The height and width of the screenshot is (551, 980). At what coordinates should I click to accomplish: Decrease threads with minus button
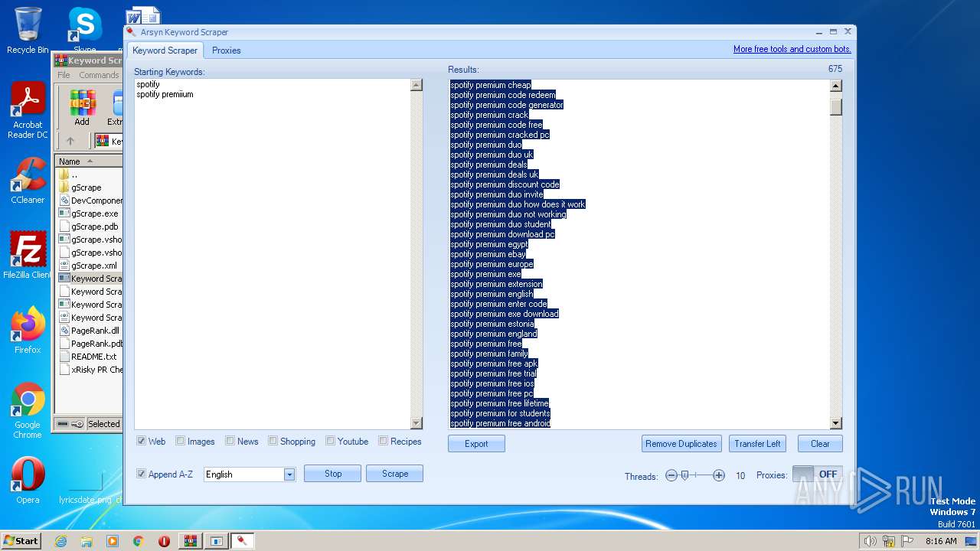671,475
